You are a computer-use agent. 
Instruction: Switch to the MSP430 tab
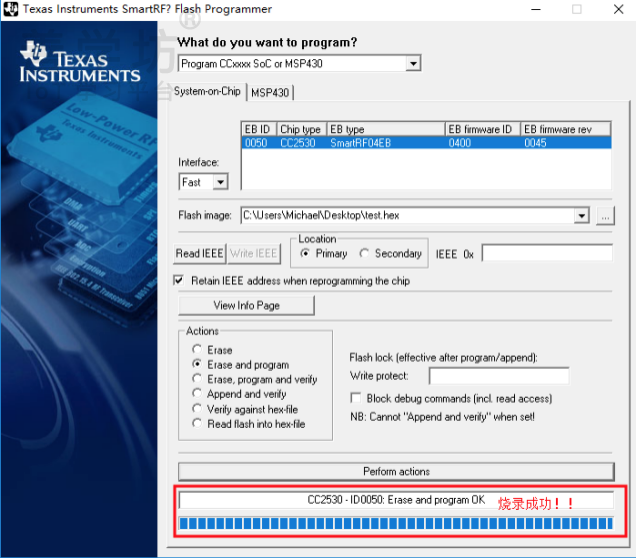(x=270, y=92)
